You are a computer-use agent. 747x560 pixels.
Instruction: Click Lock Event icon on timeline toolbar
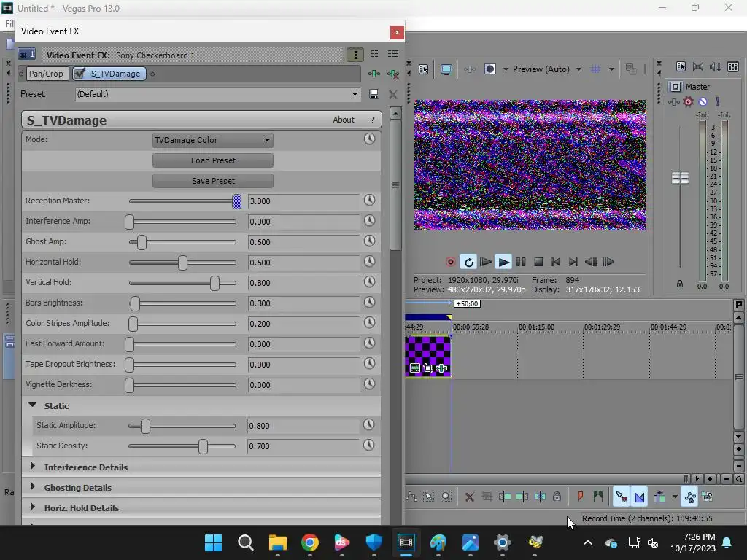point(557,497)
